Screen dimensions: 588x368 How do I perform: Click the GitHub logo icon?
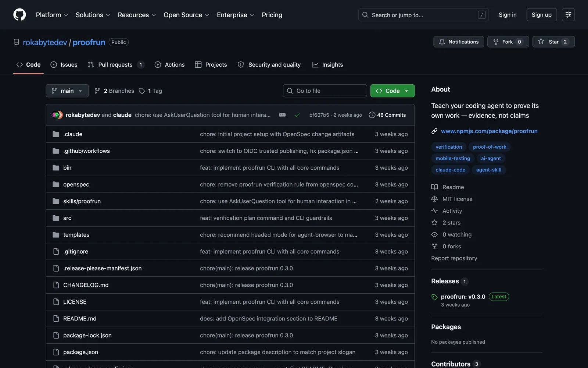pyautogui.click(x=19, y=15)
